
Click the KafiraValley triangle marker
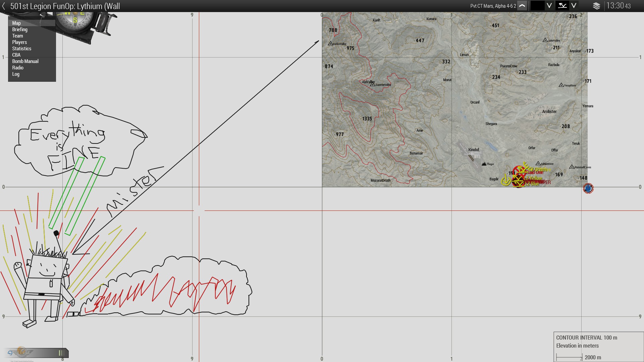(330, 44)
